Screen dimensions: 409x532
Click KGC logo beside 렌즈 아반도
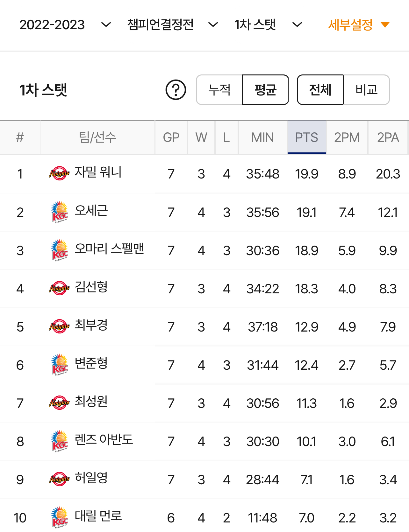click(x=60, y=441)
